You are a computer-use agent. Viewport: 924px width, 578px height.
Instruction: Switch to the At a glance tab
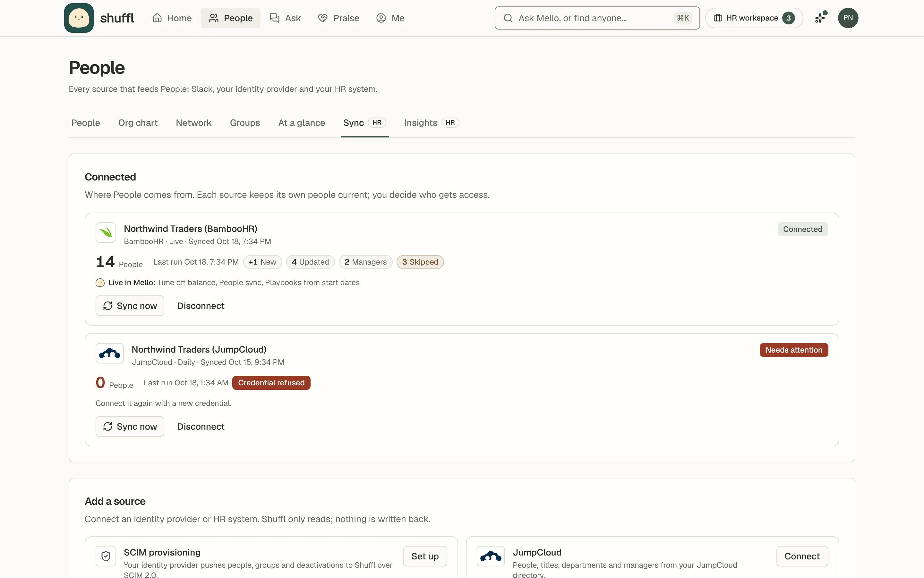click(x=302, y=123)
